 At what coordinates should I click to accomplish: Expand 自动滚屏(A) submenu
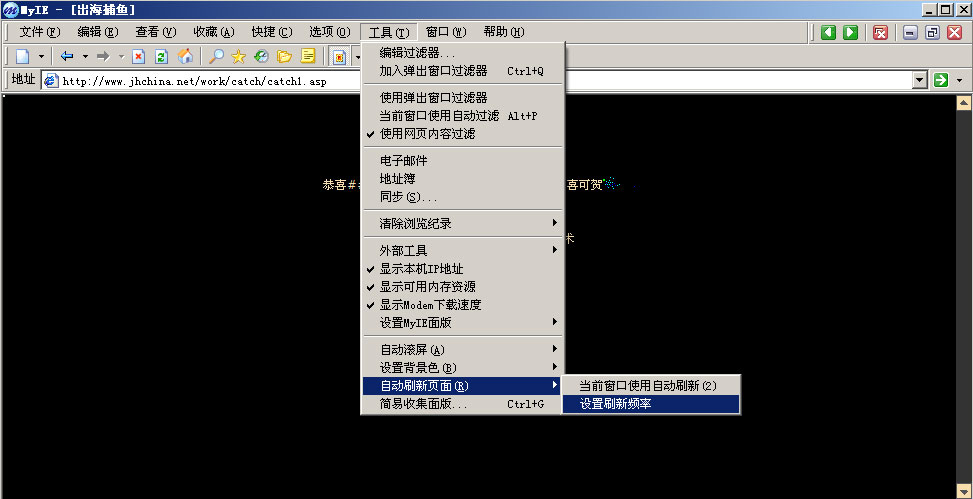pos(462,350)
